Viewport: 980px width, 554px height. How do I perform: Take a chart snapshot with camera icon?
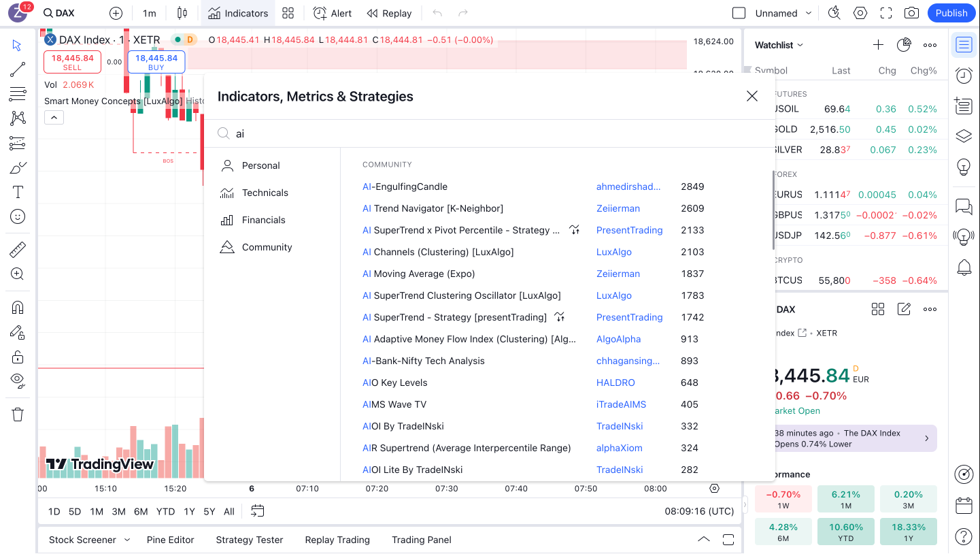pos(911,13)
